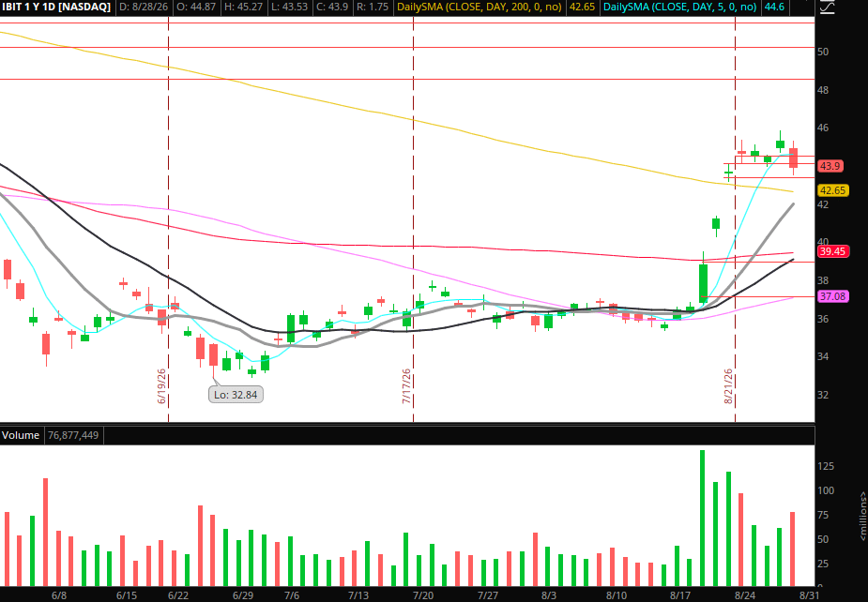Click the 6/8 date axis label

[x=59, y=595]
